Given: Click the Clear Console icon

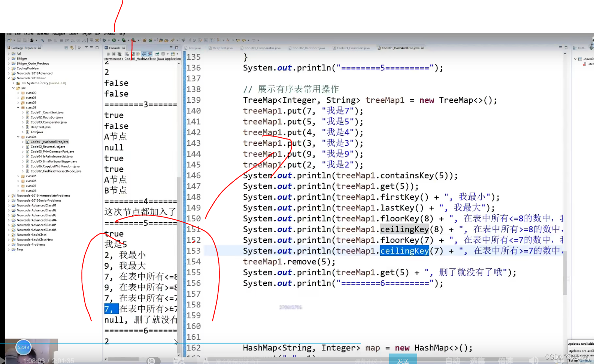Looking at the screenshot, I should [127, 54].
